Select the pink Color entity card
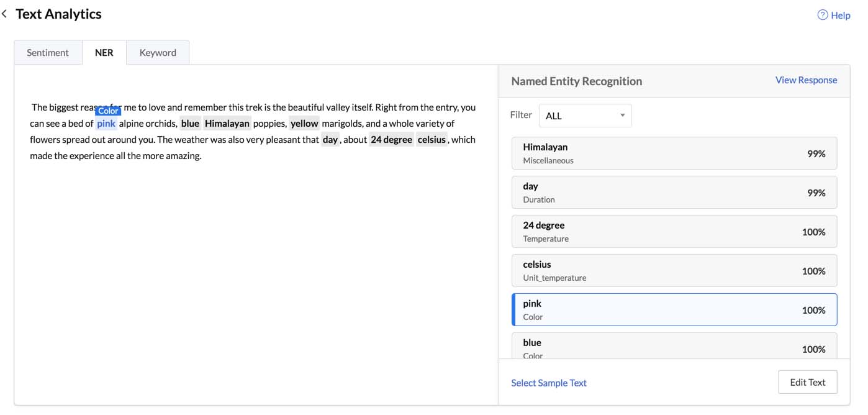868x415 pixels. click(674, 310)
